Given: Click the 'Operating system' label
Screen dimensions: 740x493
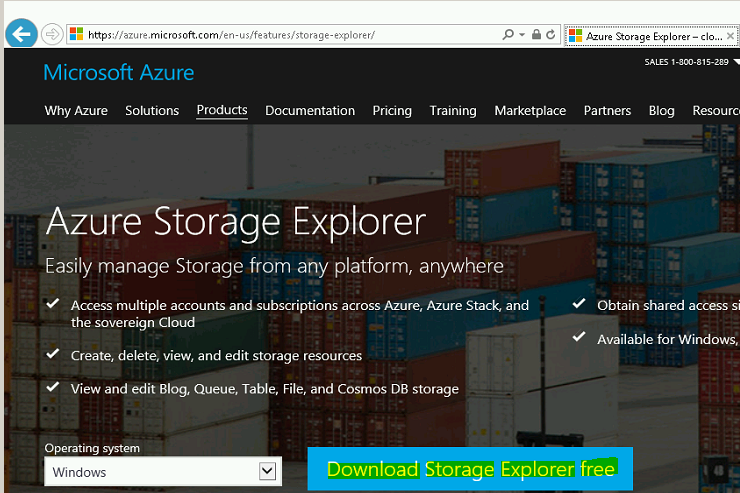Looking at the screenshot, I should click(92, 448).
